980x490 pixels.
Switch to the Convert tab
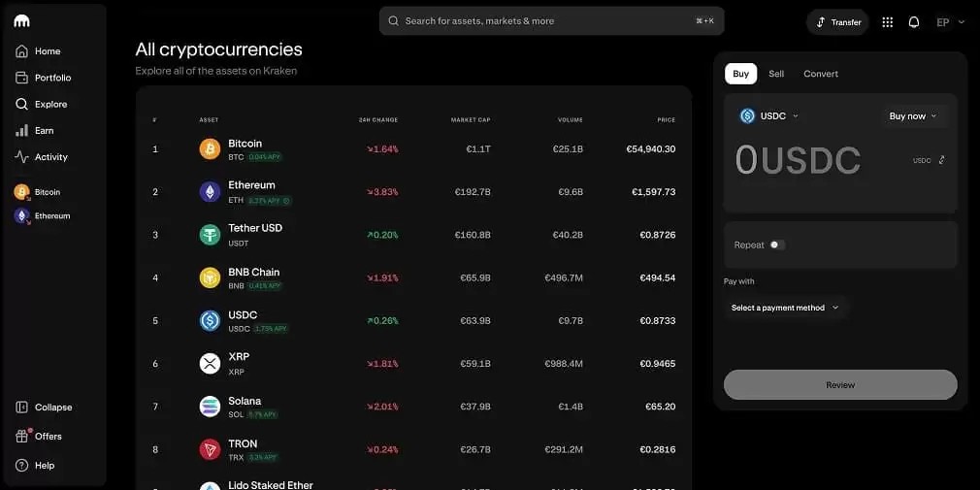821,74
